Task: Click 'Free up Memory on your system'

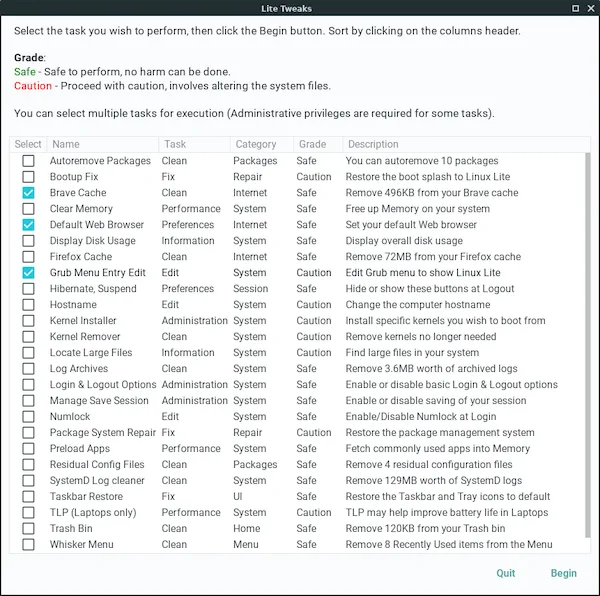Action: [417, 209]
